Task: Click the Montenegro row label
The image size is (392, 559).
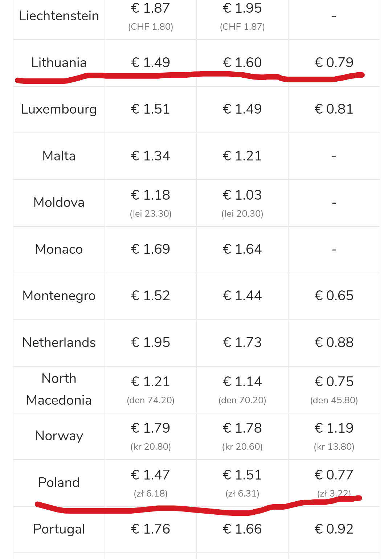Action: click(x=59, y=296)
